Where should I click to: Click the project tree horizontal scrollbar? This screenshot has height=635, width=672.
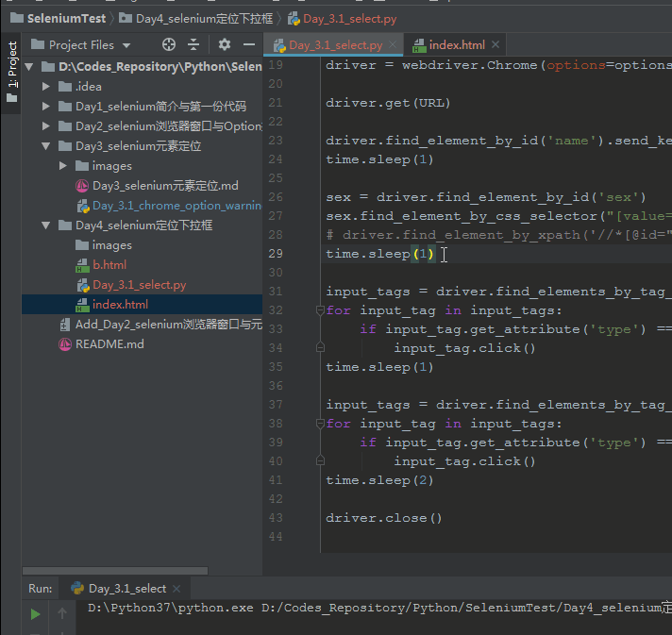(115, 571)
